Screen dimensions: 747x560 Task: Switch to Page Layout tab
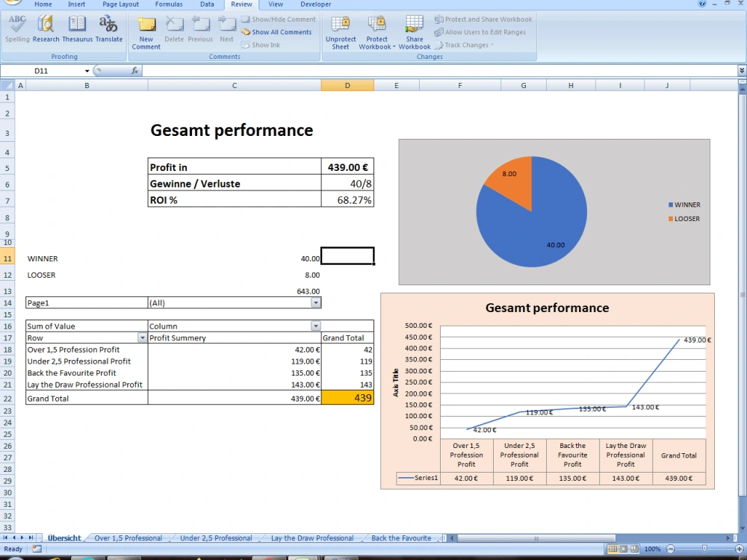(120, 4)
